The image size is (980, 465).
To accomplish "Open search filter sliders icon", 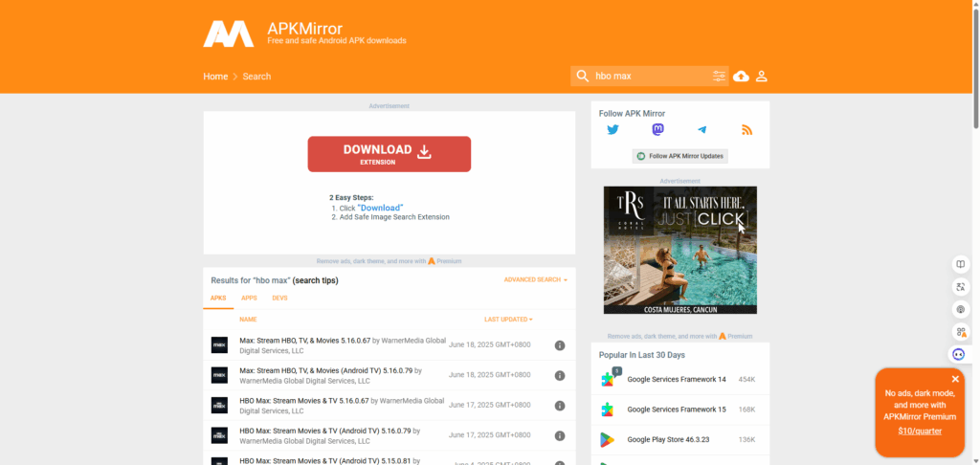I will (720, 77).
